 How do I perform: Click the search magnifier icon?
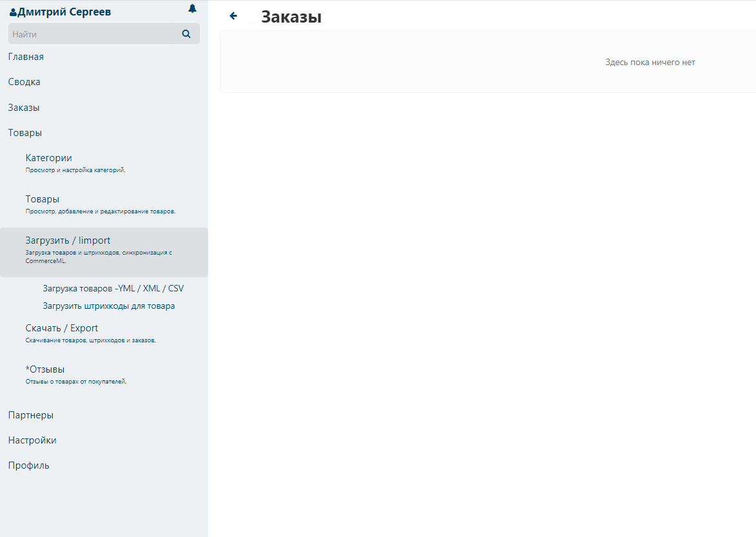[x=186, y=34]
